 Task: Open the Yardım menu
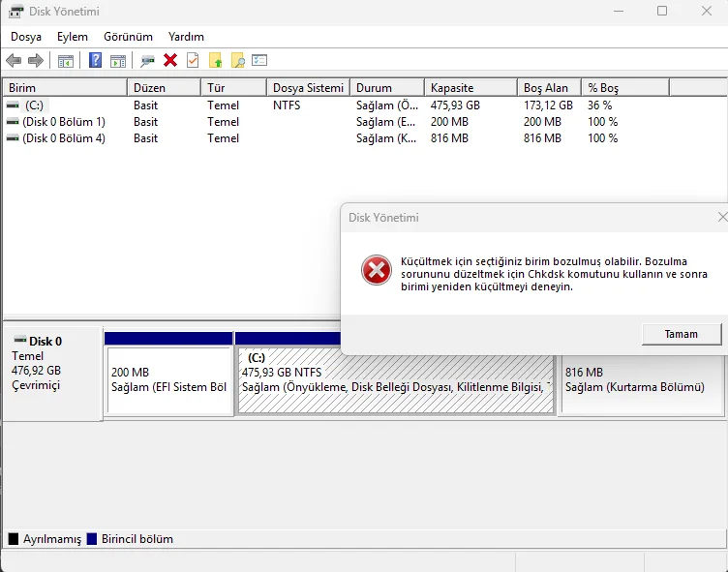tap(186, 37)
